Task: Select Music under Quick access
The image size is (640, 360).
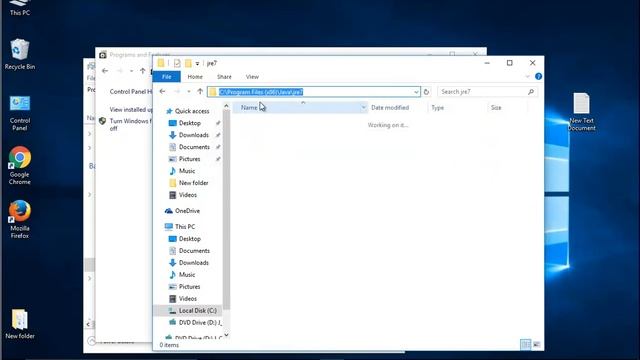Action: coord(187,171)
